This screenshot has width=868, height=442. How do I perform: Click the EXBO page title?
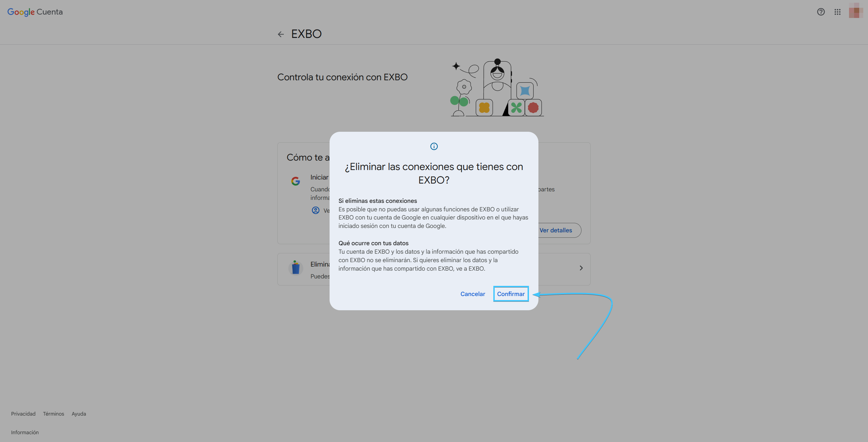(x=306, y=34)
